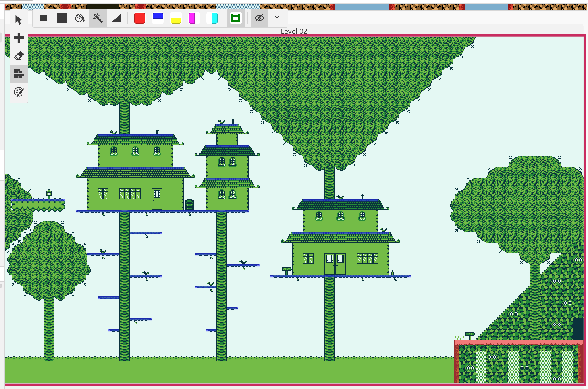Select the diagonal slope brush

click(116, 18)
